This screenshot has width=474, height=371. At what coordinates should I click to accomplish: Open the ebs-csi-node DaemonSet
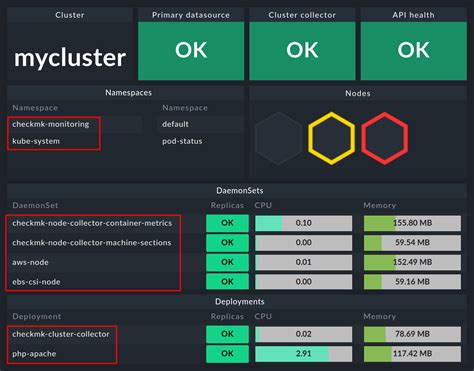point(36,282)
